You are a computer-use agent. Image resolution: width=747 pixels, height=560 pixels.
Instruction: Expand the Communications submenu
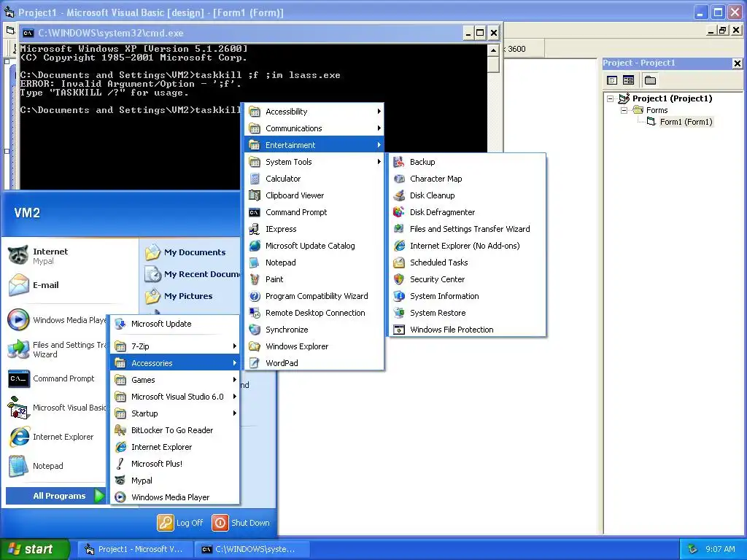coord(314,128)
